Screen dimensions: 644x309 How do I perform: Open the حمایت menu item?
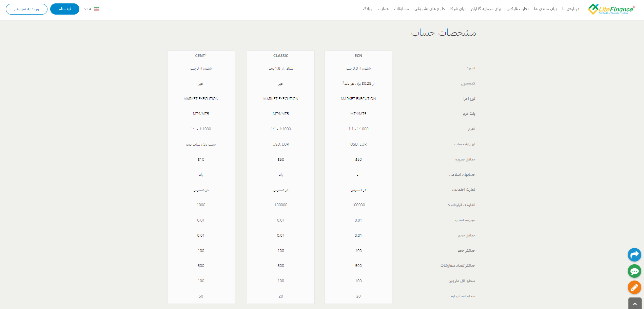click(x=383, y=9)
